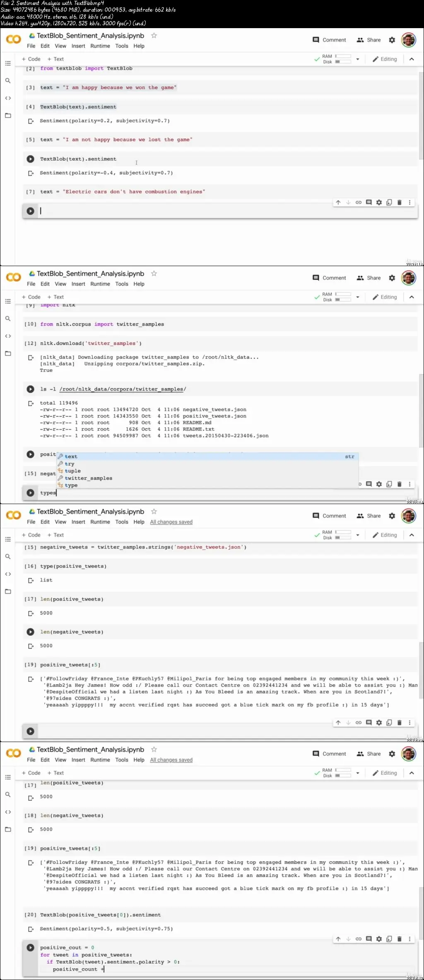Screen dimensions: 424x980
Task: Open settings gear in the 'types' cell toolbar
Action: click(x=379, y=484)
